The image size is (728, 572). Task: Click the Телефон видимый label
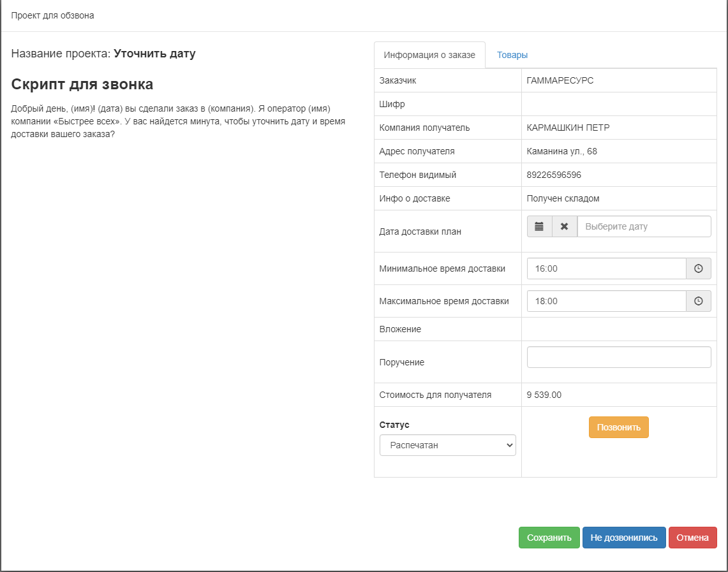417,175
